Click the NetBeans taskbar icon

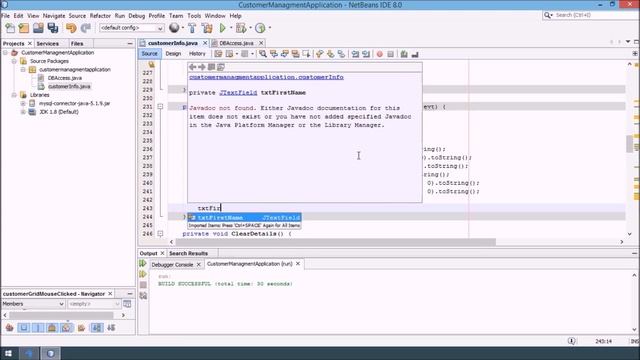click(51, 353)
